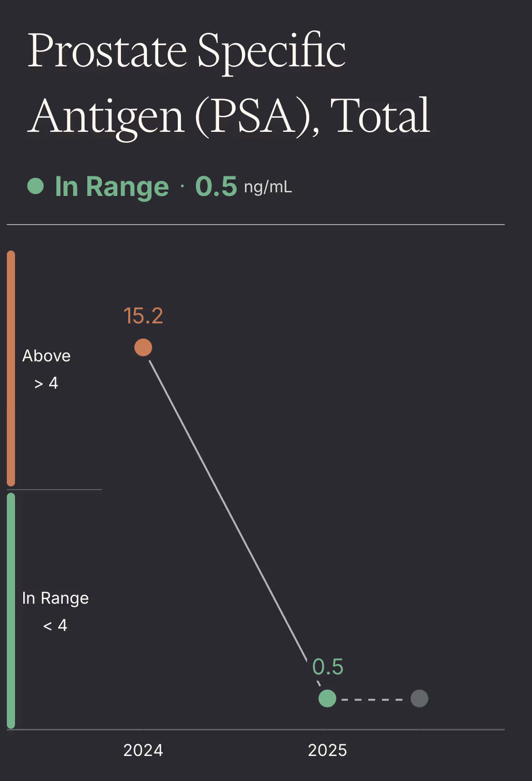Click the 0.5 ng/mL header value
This screenshot has height=781, width=532.
243,186
